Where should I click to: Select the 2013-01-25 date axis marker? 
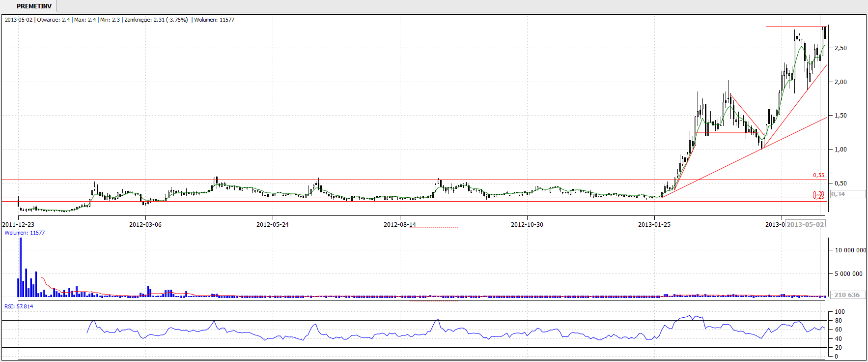pyautogui.click(x=654, y=224)
